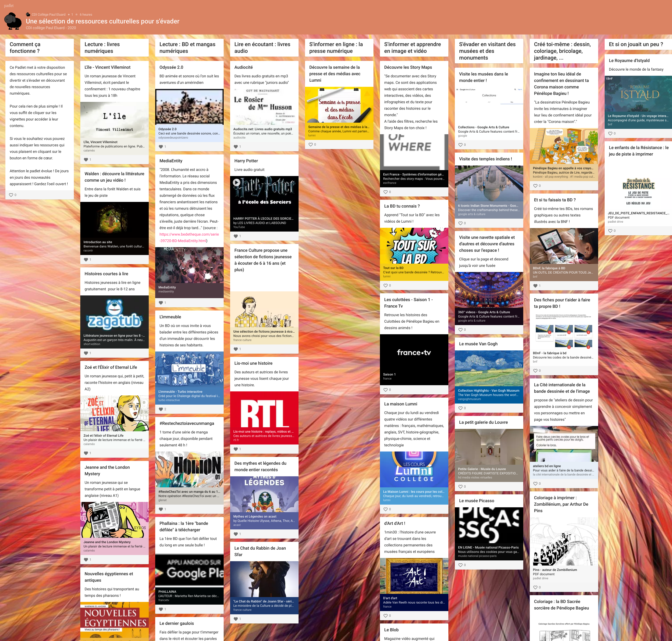
Task: Click heart under Zoé et l'Élixir post
Action: click(x=86, y=453)
